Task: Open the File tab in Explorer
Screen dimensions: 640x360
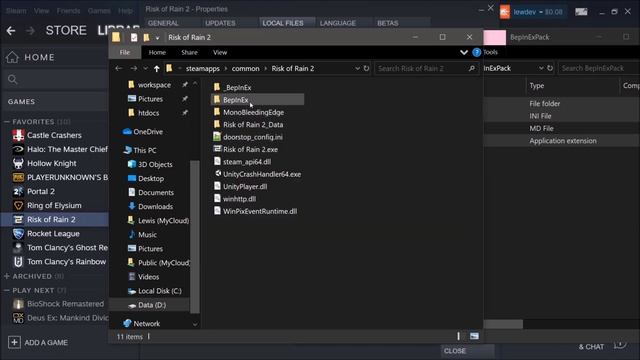Action: [x=125, y=52]
